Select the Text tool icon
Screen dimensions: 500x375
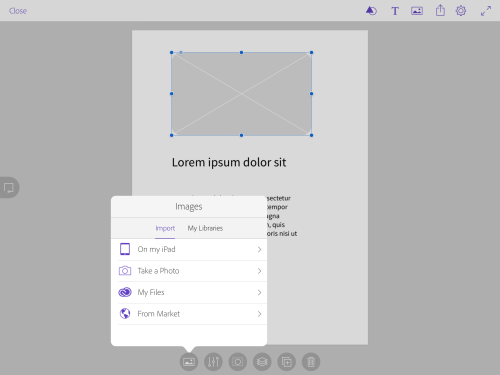[x=395, y=11]
